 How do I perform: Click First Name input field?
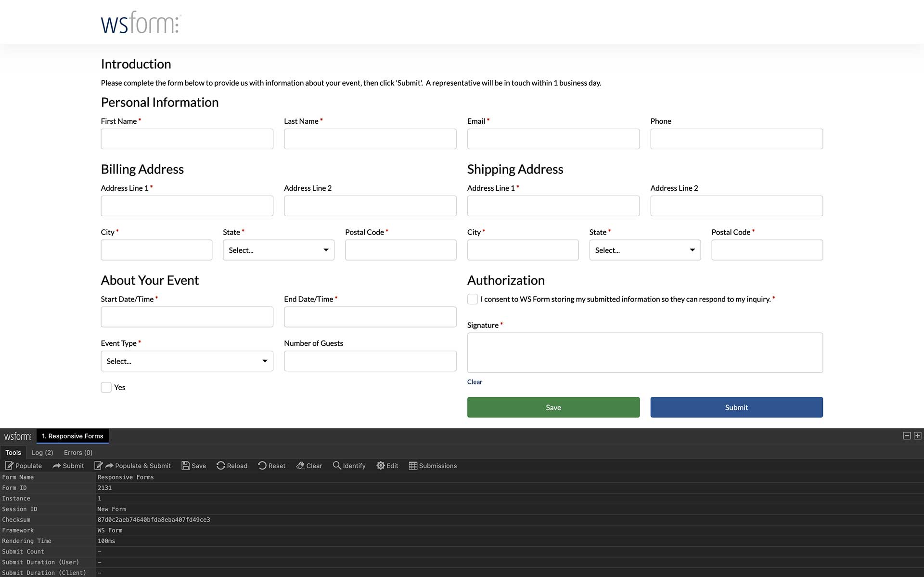[x=187, y=138]
